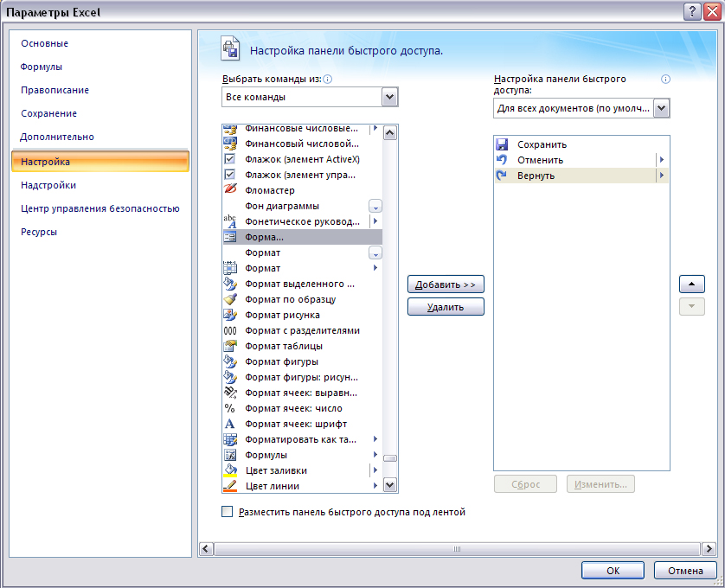725x588 pixels.
Task: Click the Формат фигуры icon
Action: (230, 361)
